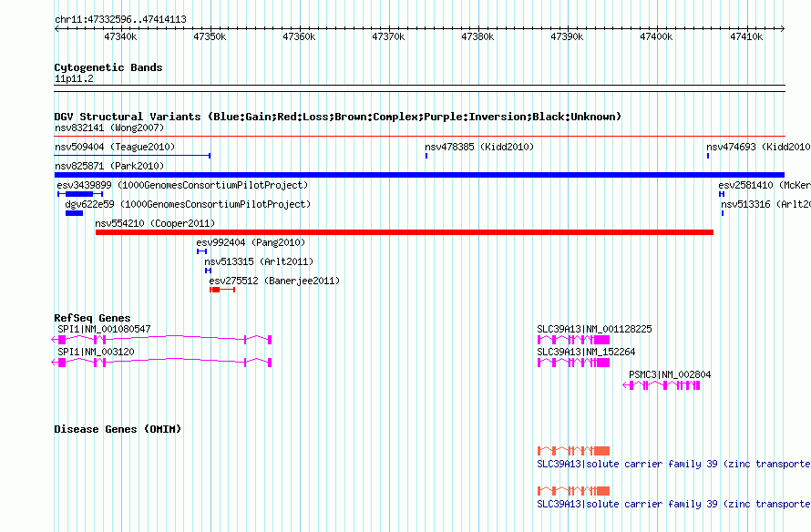Open the Disease Genes (OMIM) track heading
This screenshot has width=811, height=532.
tap(118, 429)
